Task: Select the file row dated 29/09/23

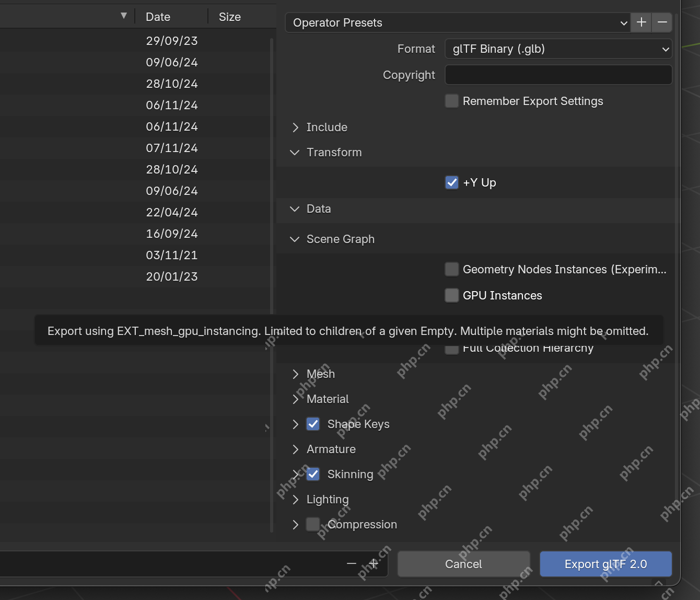Action: click(135, 41)
